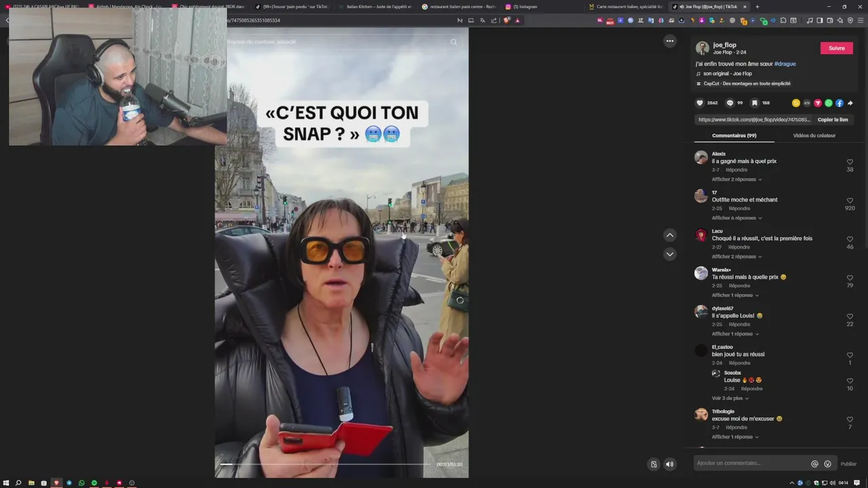868x488 pixels.
Task: Like Tribologie's comment heart
Action: click(850, 420)
